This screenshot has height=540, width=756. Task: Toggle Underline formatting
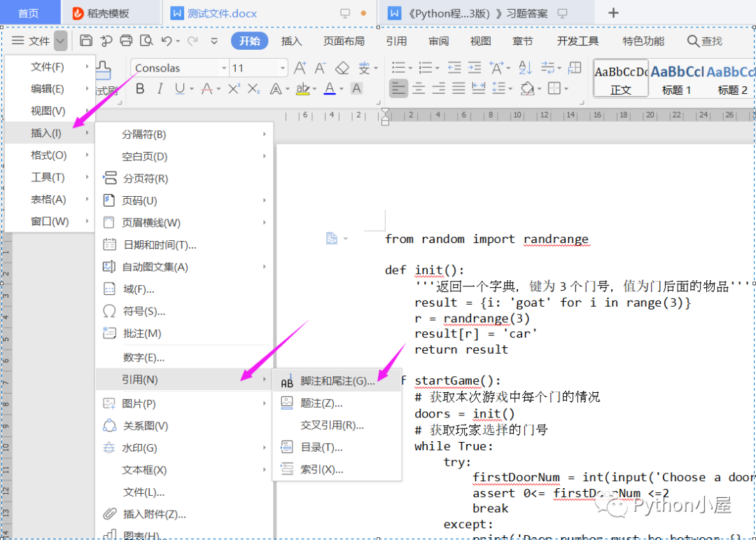(x=180, y=89)
